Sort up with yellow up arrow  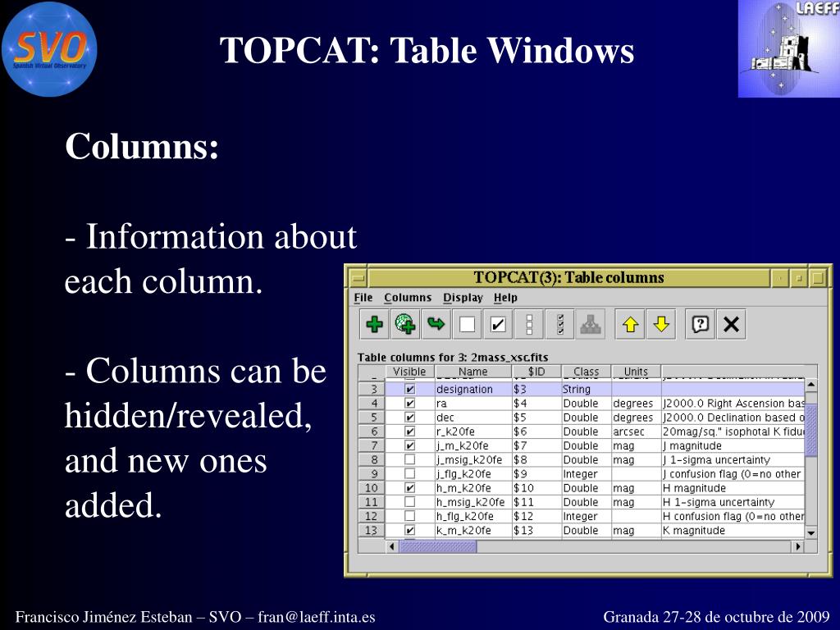tap(630, 324)
